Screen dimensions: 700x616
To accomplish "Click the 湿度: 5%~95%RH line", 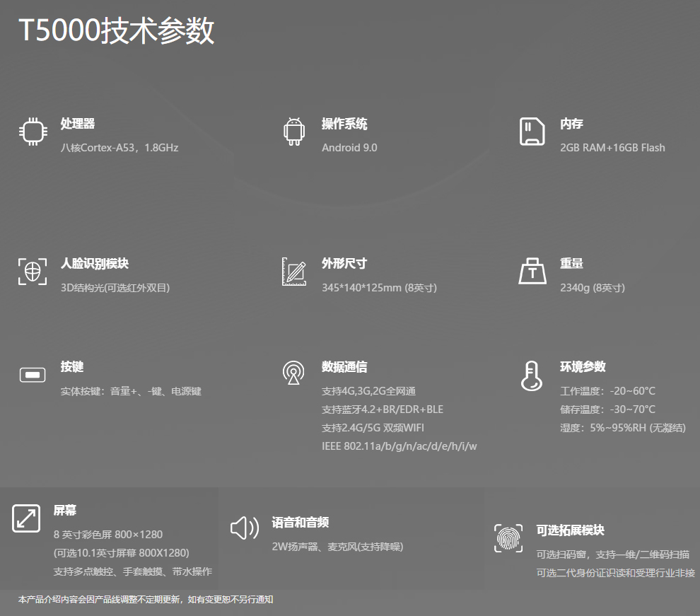I will click(623, 428).
